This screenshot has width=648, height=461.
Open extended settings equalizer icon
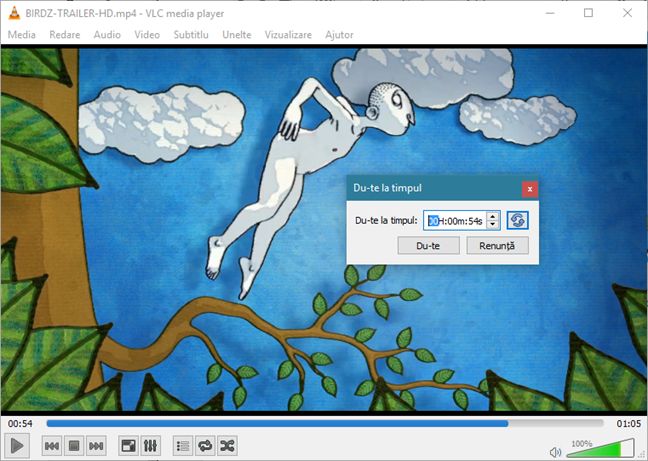point(150,446)
